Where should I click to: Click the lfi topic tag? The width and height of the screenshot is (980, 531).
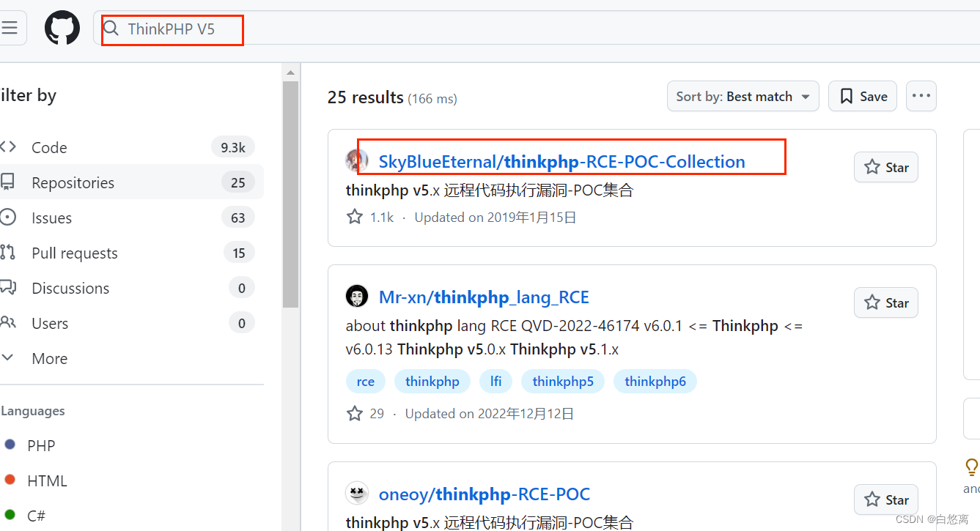[x=496, y=381]
